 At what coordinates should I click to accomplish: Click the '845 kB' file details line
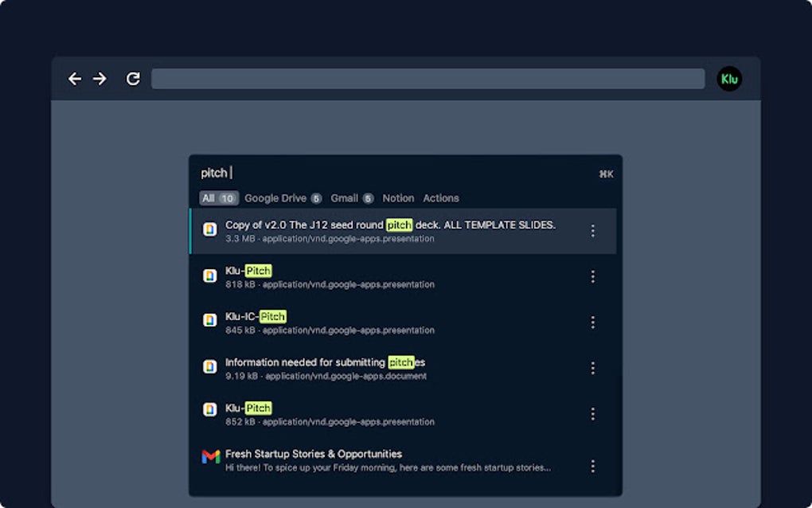330,330
